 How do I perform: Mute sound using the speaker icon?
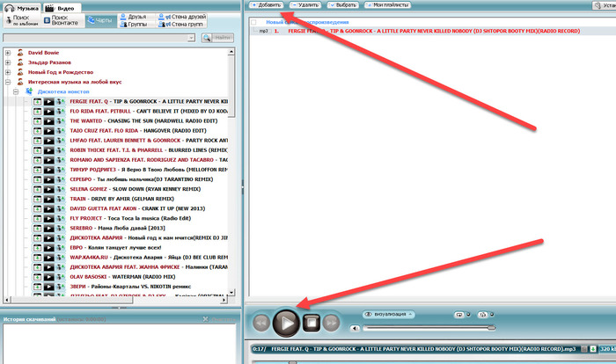[355, 328]
